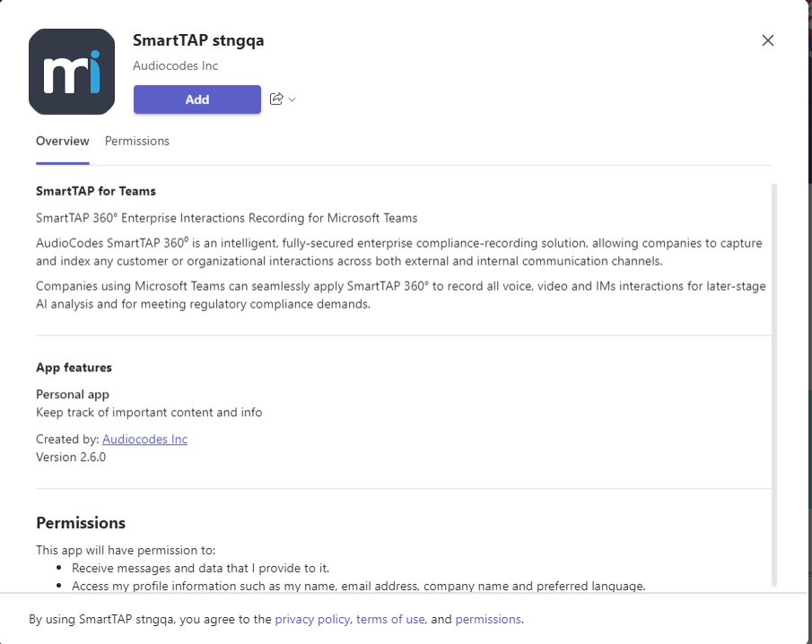
Task: Click the SmartTAP mi app logo
Action: tap(72, 72)
